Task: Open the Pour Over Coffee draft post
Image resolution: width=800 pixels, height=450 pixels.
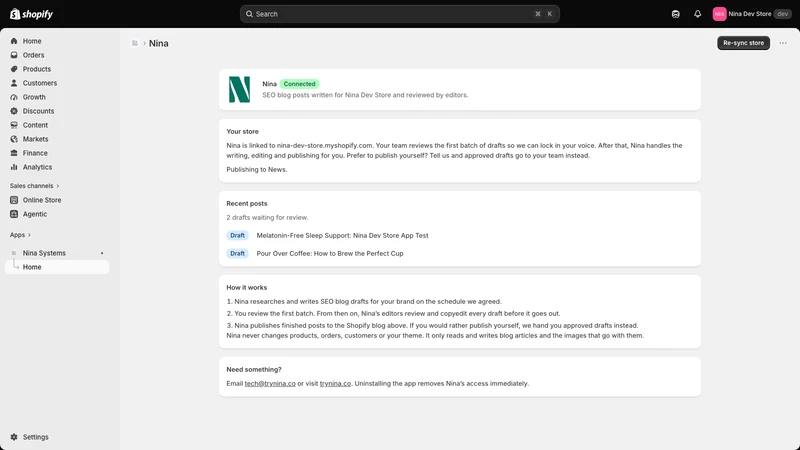Action: tap(330, 254)
